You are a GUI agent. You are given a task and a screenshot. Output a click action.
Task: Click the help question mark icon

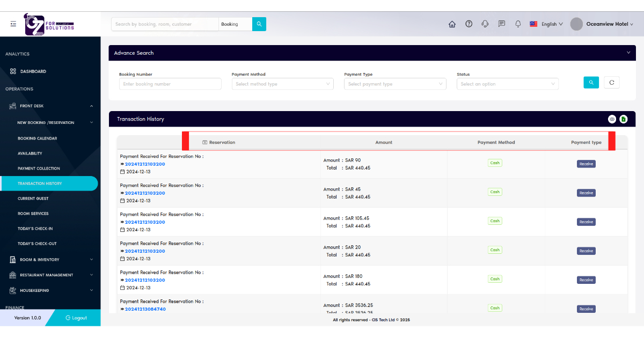point(469,24)
